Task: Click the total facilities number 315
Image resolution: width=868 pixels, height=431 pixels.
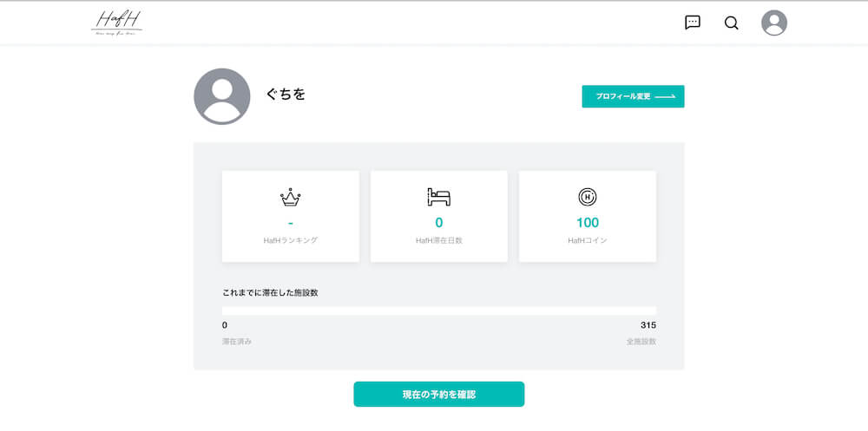Action: [x=648, y=325]
